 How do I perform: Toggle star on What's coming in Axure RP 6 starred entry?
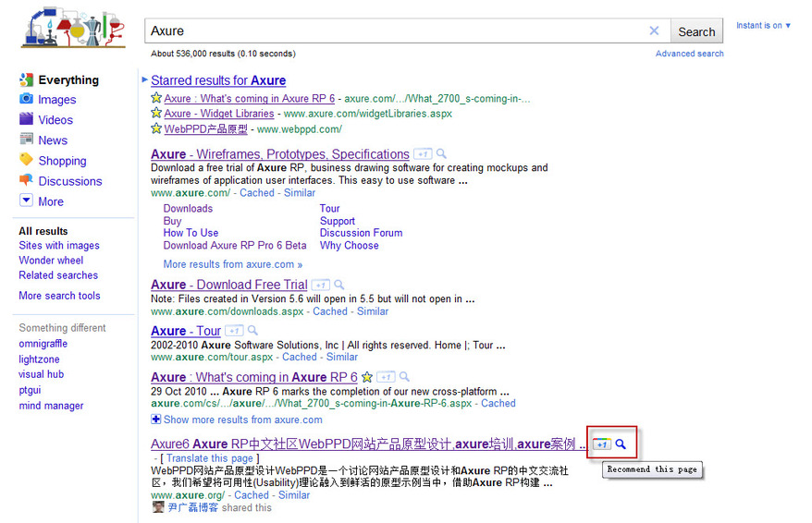156,97
